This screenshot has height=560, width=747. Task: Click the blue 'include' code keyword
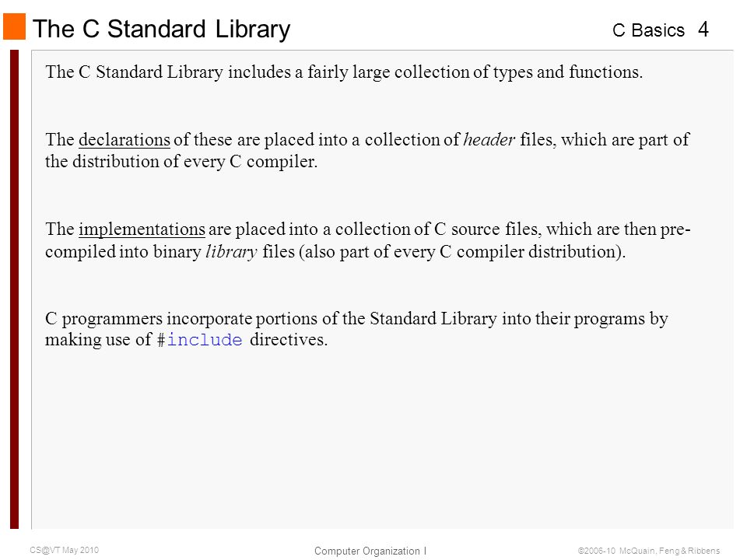pos(205,340)
